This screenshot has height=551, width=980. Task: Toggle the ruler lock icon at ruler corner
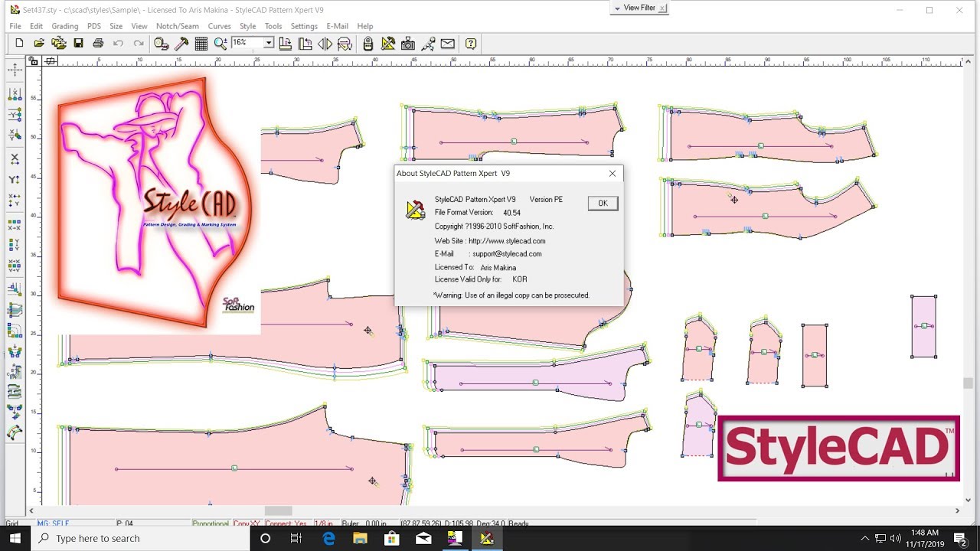[34, 61]
